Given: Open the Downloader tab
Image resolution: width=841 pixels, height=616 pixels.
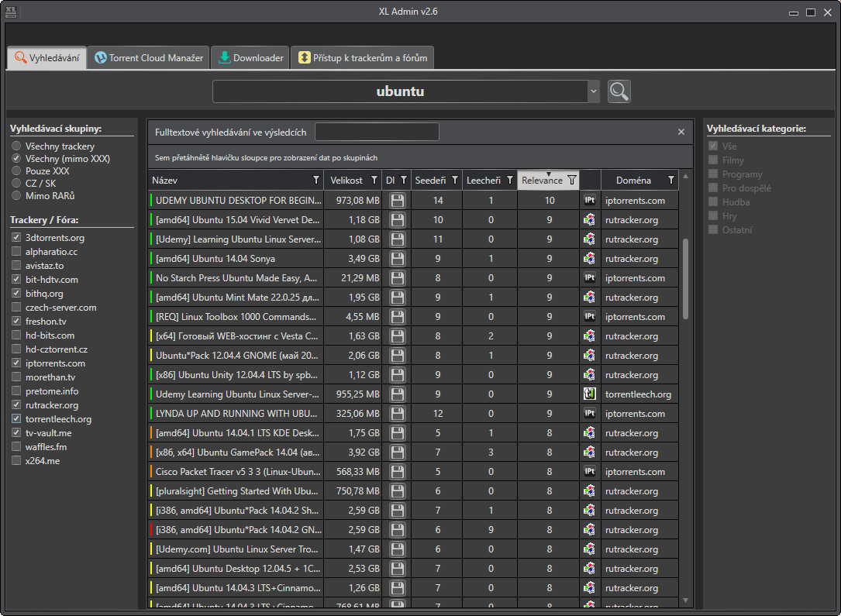Looking at the screenshot, I should pyautogui.click(x=250, y=58).
